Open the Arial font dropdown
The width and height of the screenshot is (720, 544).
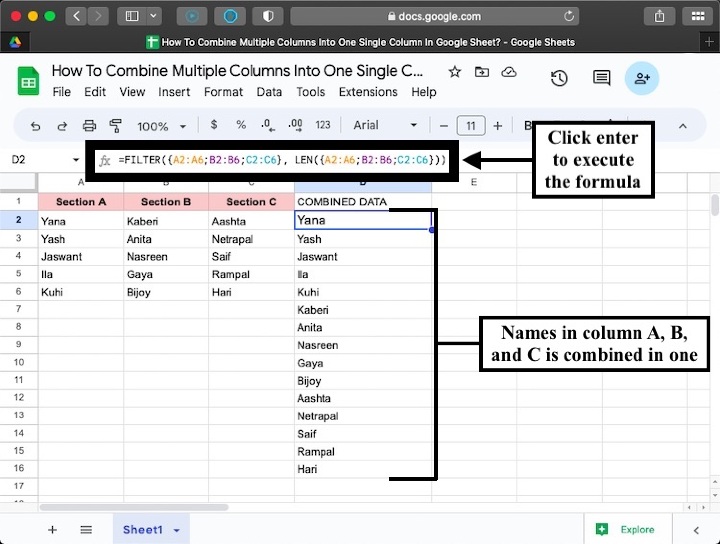point(385,125)
